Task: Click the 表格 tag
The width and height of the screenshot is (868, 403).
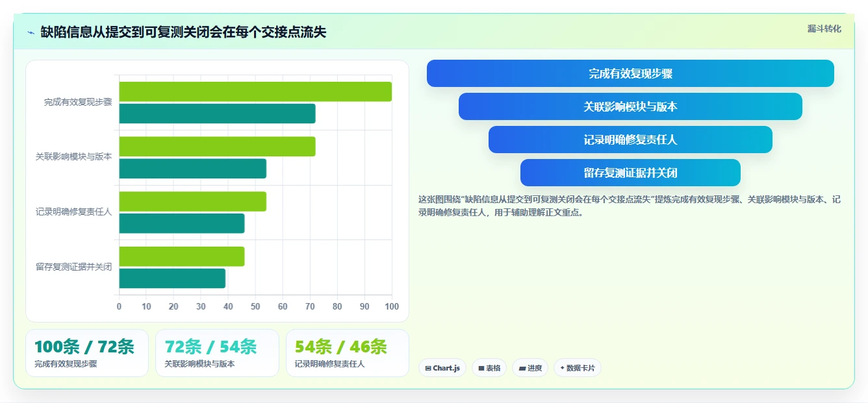Action: [489, 368]
